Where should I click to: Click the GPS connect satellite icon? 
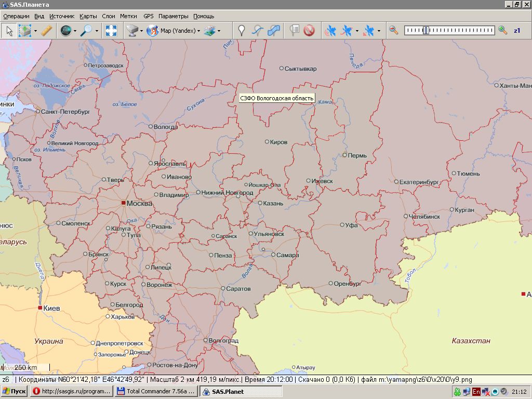pos(330,31)
